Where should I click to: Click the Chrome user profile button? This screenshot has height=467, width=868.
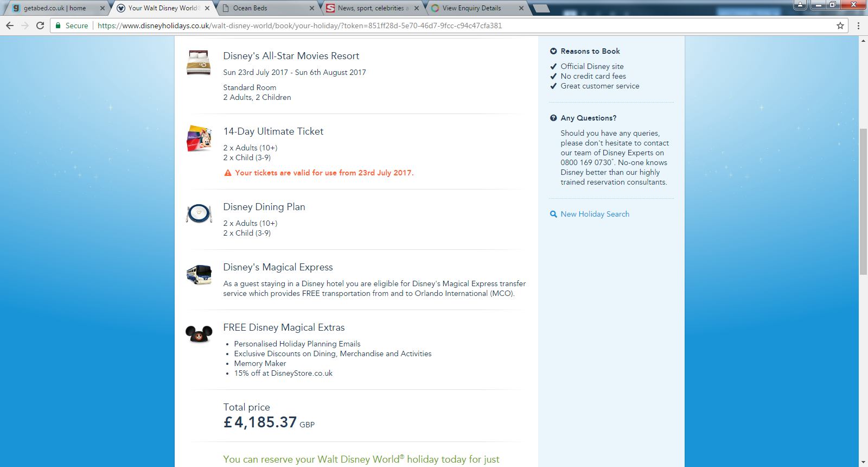point(800,4)
